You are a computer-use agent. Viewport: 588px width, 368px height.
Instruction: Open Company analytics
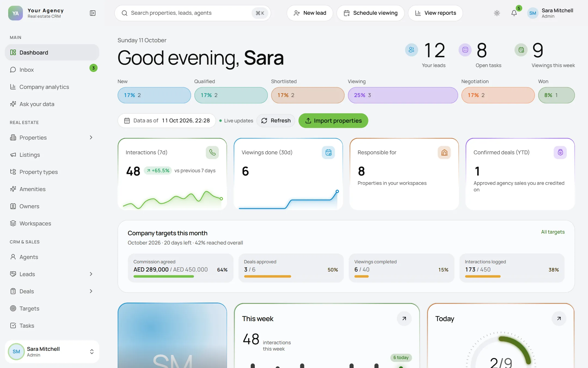[x=52, y=87]
